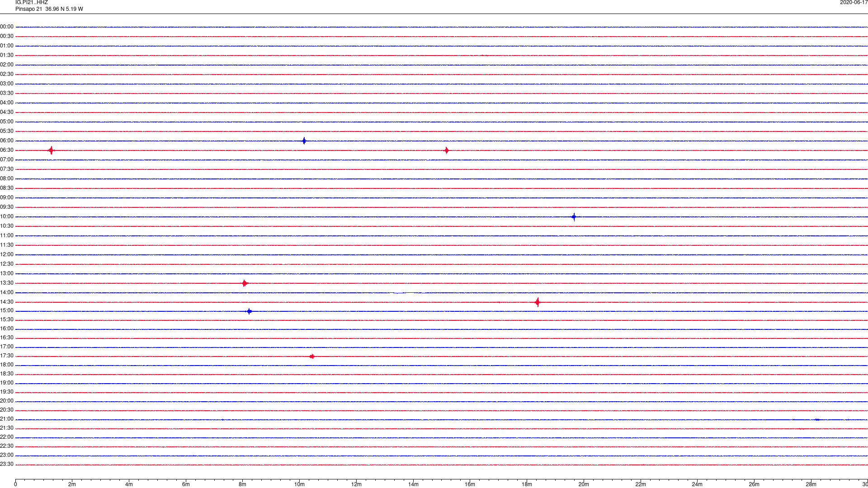Viewport: 868px width, 488px height.
Task: Click the 10m axis tick label
Action: [x=299, y=484]
